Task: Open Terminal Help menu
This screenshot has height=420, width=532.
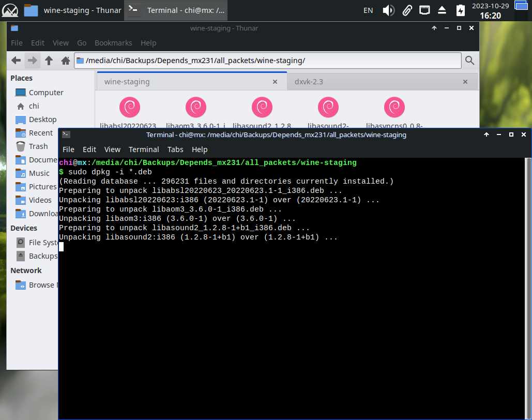Action: (200, 149)
